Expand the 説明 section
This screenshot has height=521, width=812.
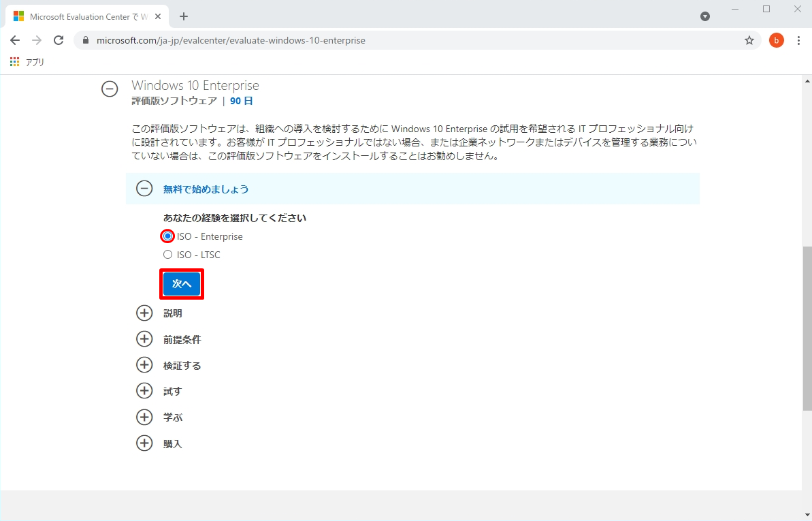click(x=144, y=313)
